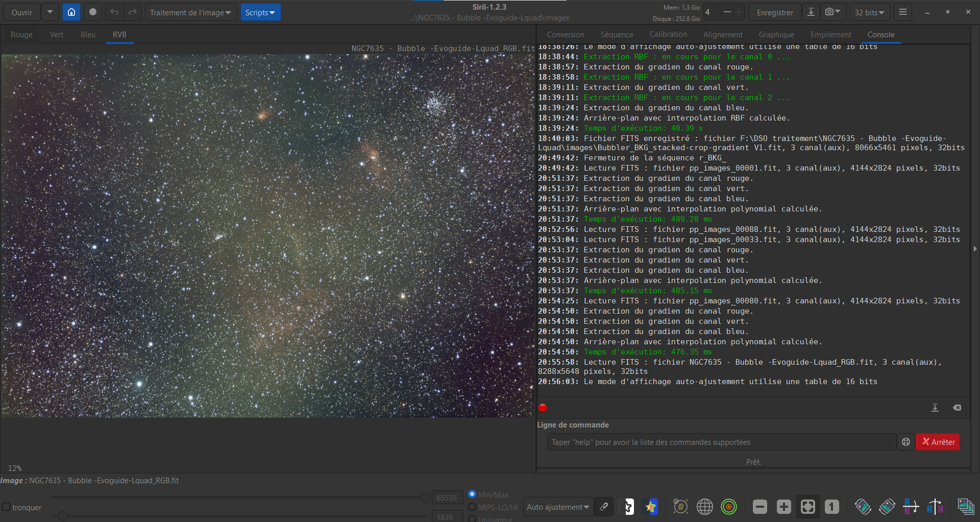
Task: Open the Traitement de l'image dropdown
Action: 190,12
